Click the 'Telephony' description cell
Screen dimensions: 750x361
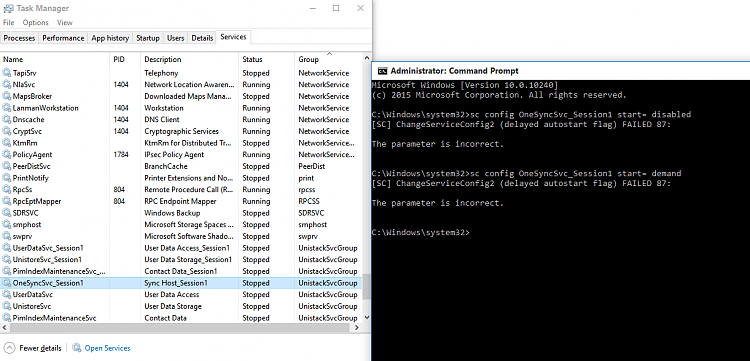(161, 73)
